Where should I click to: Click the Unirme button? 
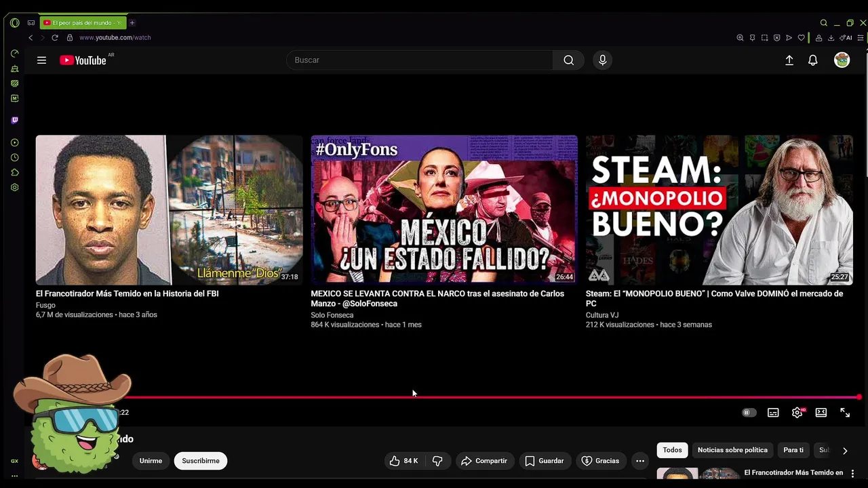(151, 461)
